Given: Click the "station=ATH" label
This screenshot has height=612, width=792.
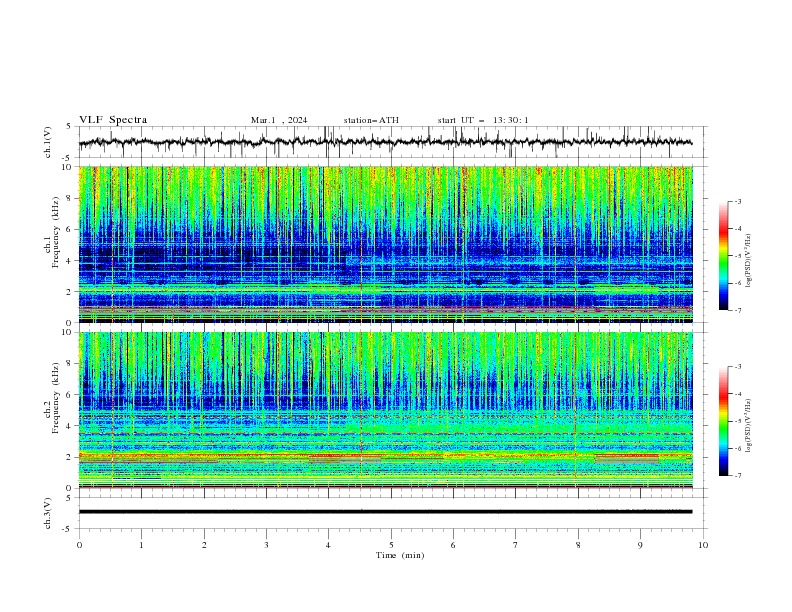Looking at the screenshot, I should point(371,120).
